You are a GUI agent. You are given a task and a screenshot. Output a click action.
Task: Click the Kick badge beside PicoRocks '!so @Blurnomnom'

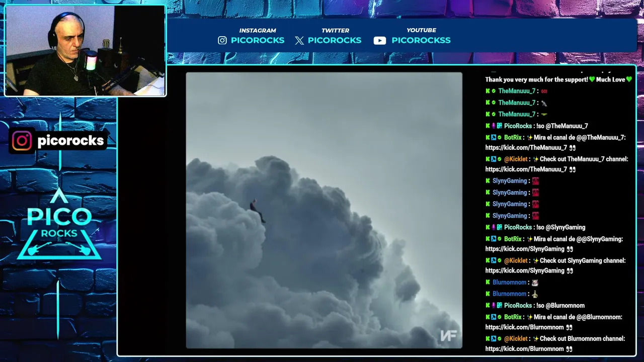[488, 306]
